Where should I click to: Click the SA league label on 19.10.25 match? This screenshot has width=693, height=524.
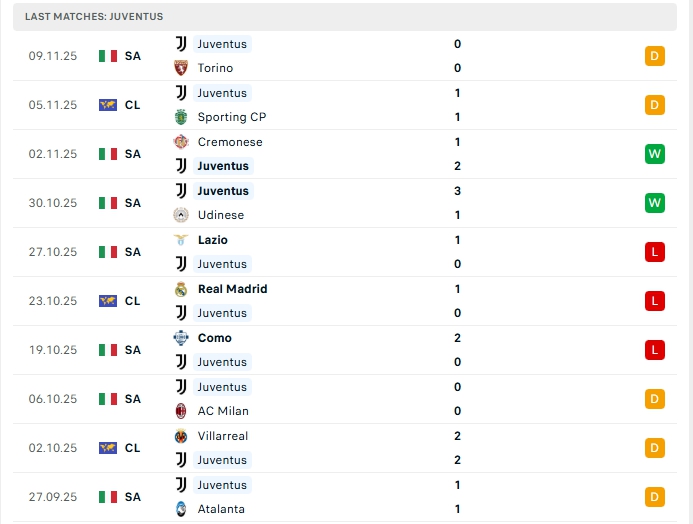(133, 350)
